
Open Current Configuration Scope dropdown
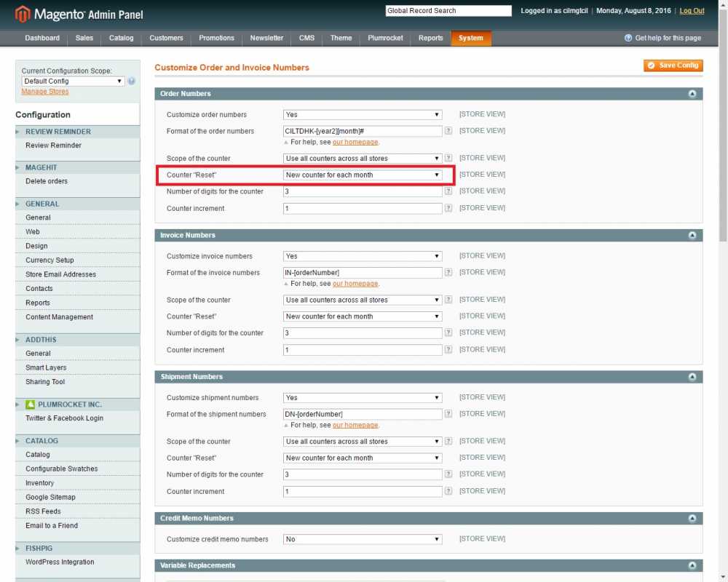(73, 81)
